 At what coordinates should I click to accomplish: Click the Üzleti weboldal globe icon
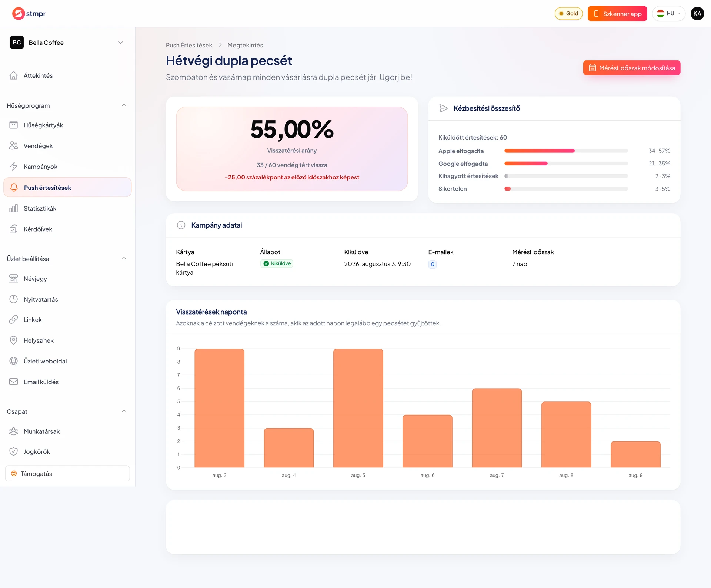[x=14, y=361]
